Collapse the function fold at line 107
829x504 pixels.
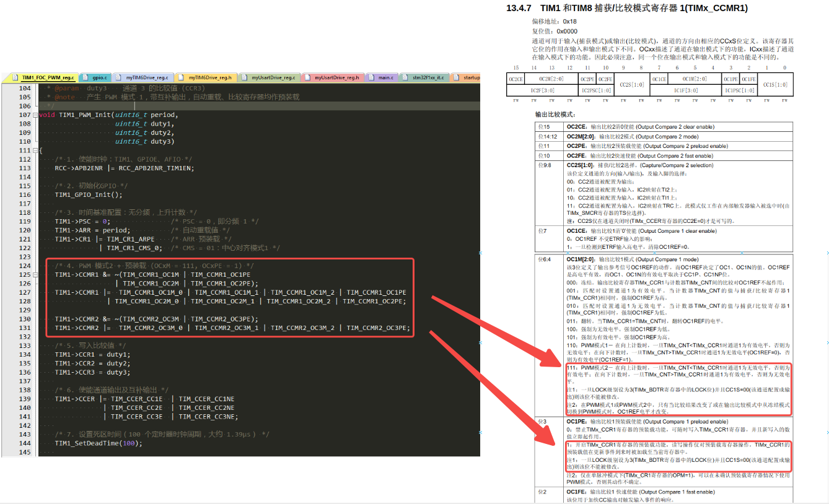pos(35,115)
